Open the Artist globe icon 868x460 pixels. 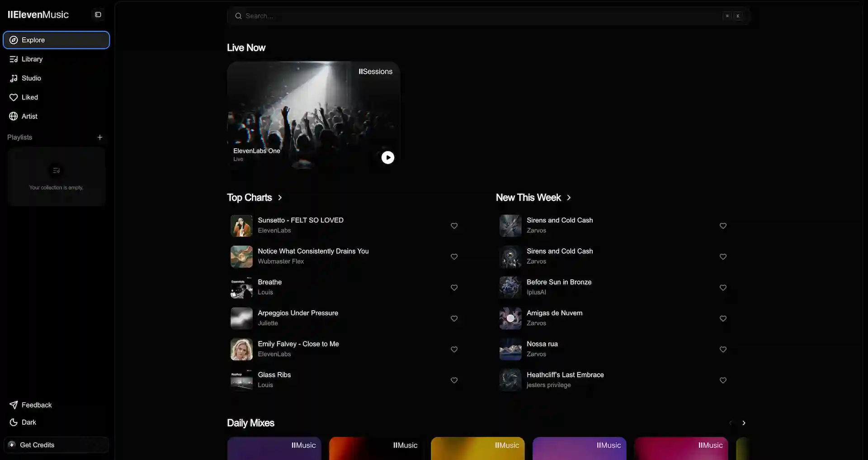14,116
